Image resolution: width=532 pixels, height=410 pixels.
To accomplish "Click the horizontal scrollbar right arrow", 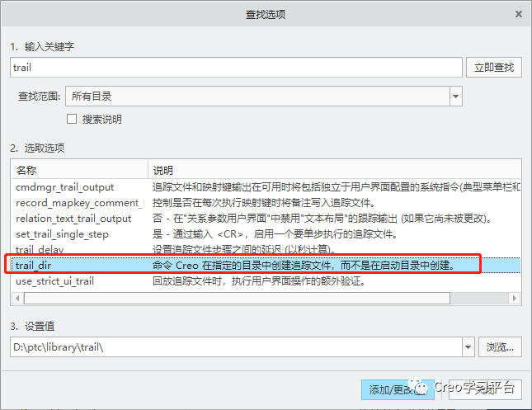I will 515,299.
